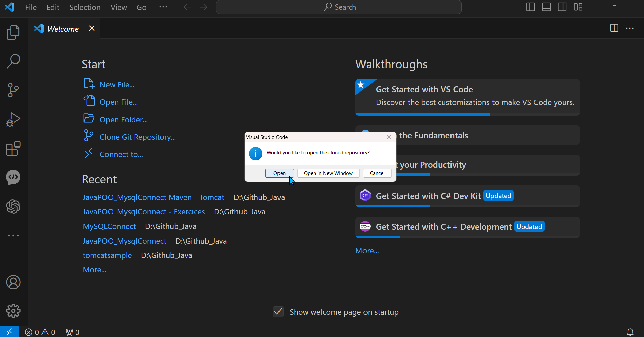
Task: Open the Extensions view icon
Action: (13, 148)
